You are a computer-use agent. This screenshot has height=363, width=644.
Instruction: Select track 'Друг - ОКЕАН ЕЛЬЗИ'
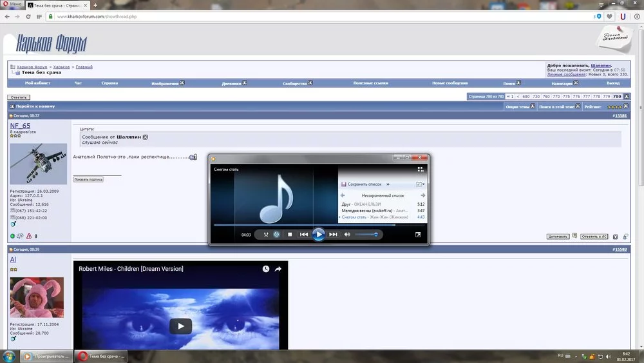tap(383, 204)
